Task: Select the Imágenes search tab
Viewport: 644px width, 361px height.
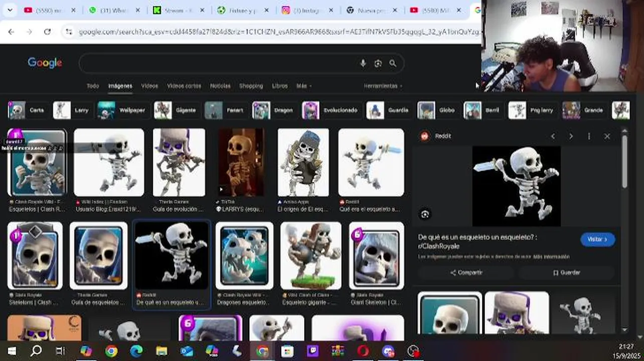Action: tap(120, 86)
